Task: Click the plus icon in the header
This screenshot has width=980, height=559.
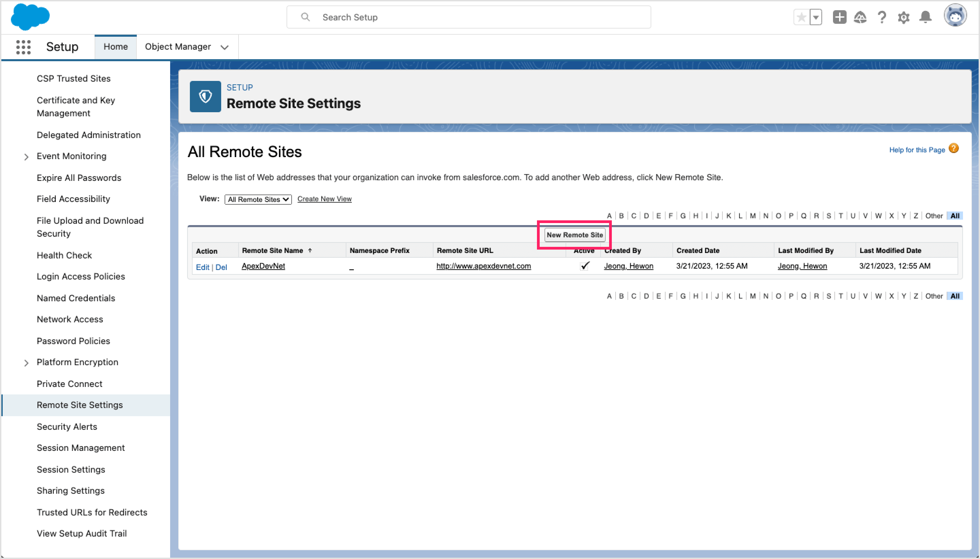Action: [x=839, y=17]
